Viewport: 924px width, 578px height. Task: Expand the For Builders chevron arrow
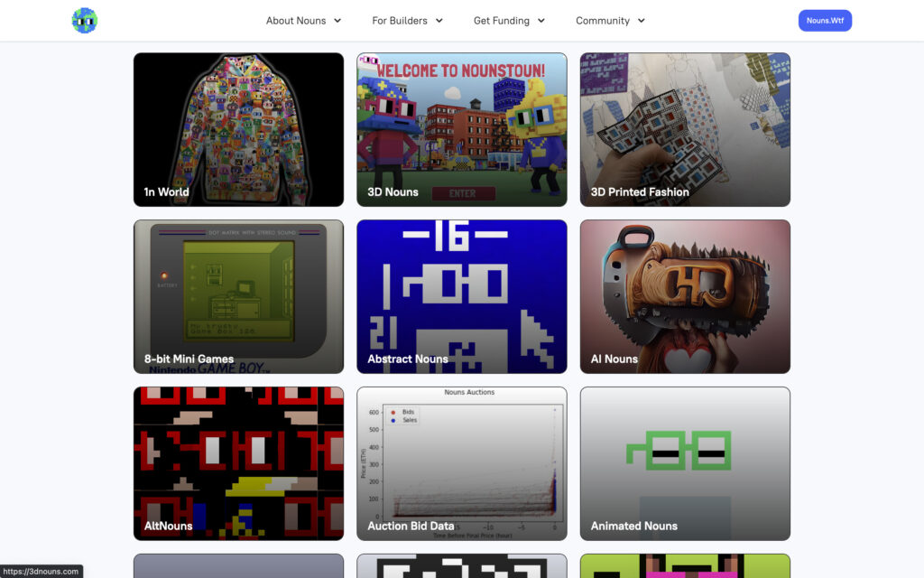coord(439,21)
